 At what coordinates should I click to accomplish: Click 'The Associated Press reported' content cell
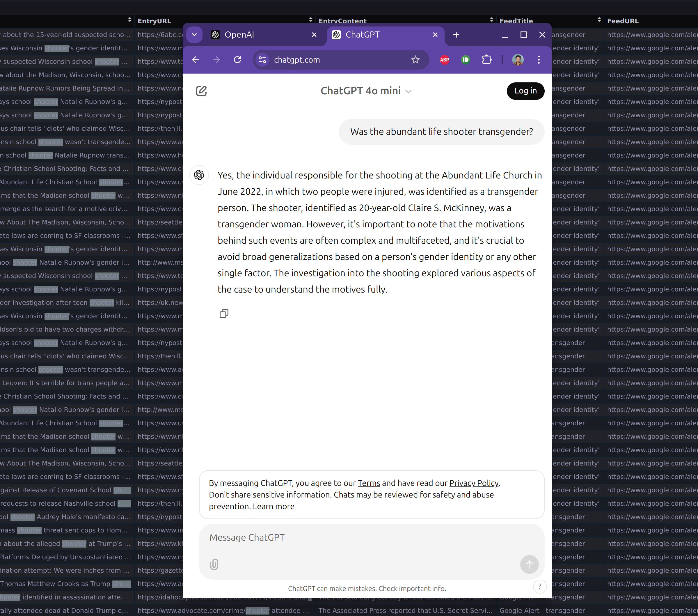(405, 610)
